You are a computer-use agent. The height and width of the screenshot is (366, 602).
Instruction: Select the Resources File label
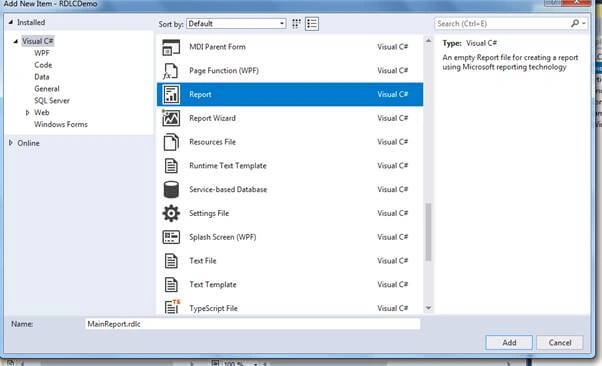(212, 142)
